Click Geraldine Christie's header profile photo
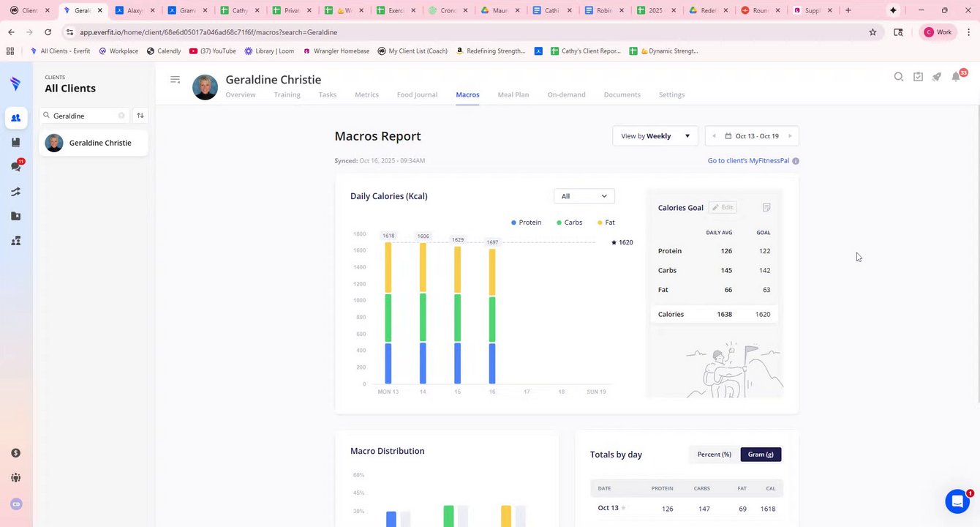Image resolution: width=980 pixels, height=527 pixels. [205, 87]
